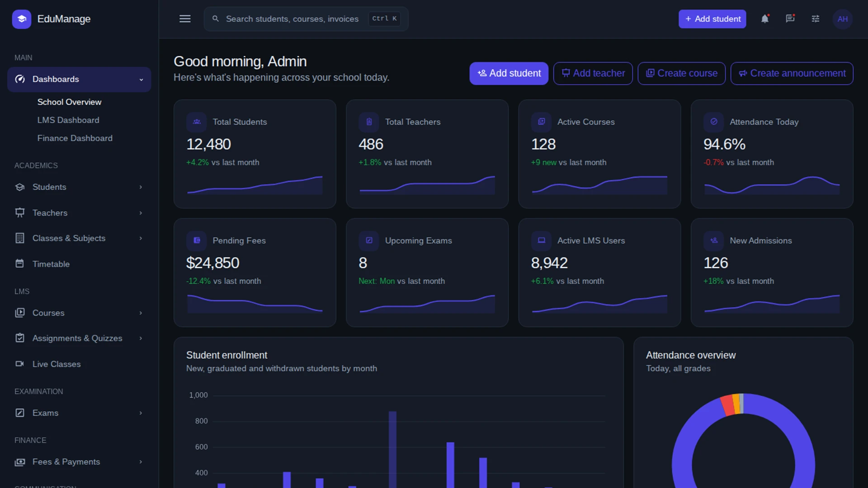Go to Timetable page
This screenshot has width=868, height=488.
pos(79,264)
